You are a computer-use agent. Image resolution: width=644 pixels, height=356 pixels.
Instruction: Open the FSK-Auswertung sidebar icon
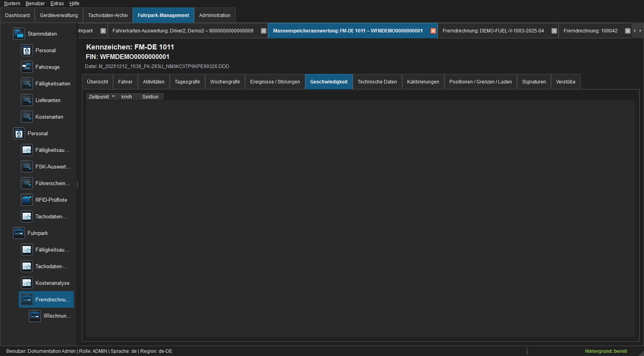(x=26, y=167)
